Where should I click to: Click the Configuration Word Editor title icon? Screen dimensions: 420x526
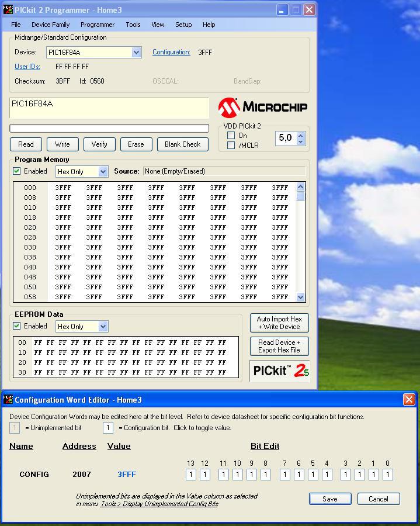pos(8,400)
